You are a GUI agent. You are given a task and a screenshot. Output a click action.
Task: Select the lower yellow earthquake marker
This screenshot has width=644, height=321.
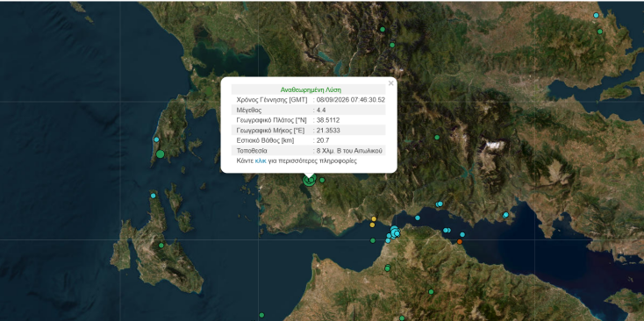(x=372, y=225)
